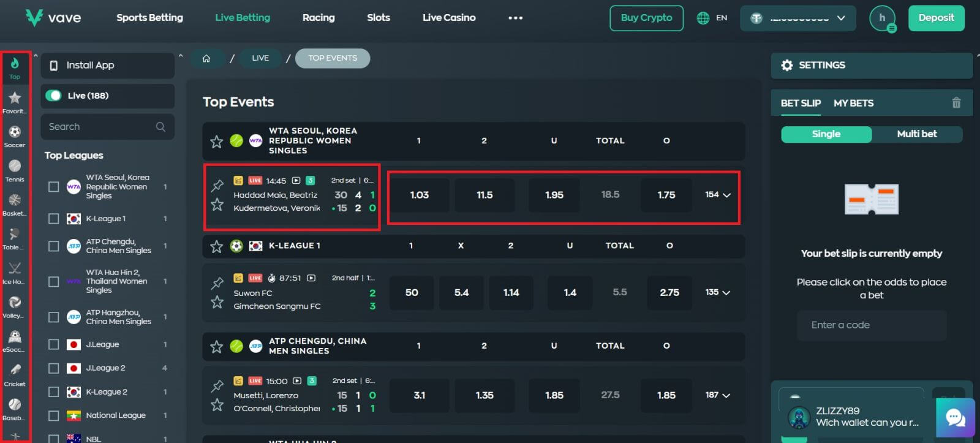Open the Soccer sport in sidebar
This screenshot has width=980, height=443.
15,136
